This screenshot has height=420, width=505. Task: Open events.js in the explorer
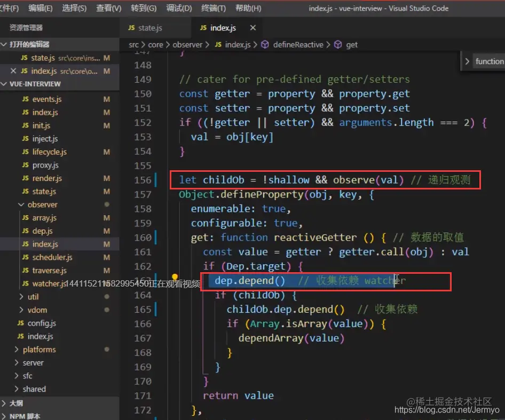(x=60, y=99)
